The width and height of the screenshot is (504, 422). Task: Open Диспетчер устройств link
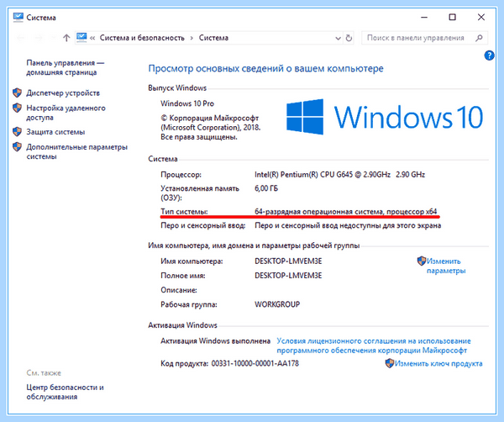(63, 93)
